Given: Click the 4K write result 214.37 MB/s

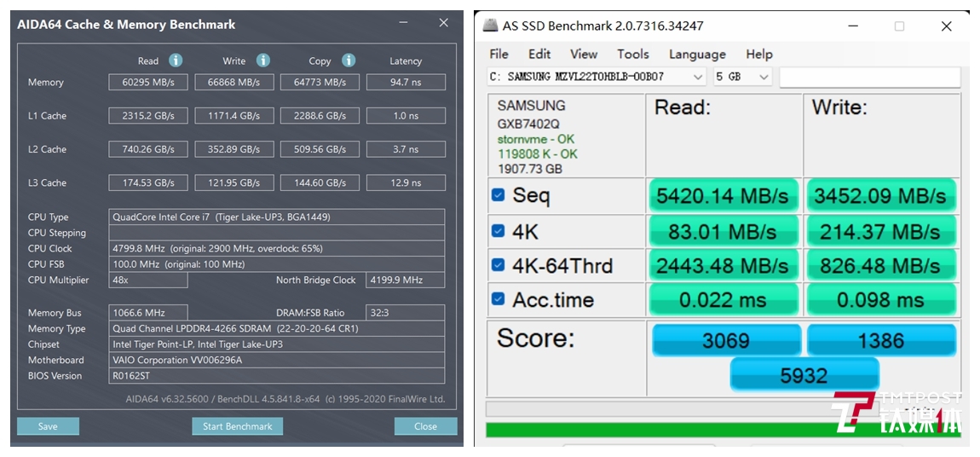Looking at the screenshot, I should (x=881, y=232).
